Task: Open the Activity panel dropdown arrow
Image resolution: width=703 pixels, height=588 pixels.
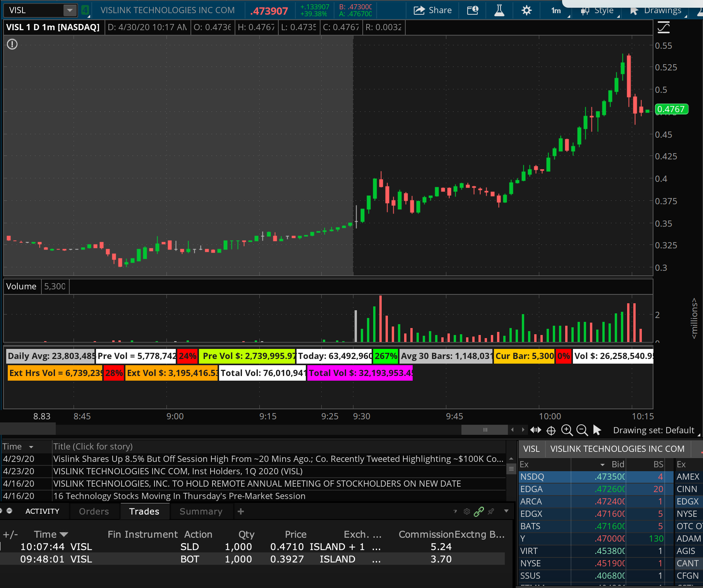Action: pyautogui.click(x=506, y=511)
